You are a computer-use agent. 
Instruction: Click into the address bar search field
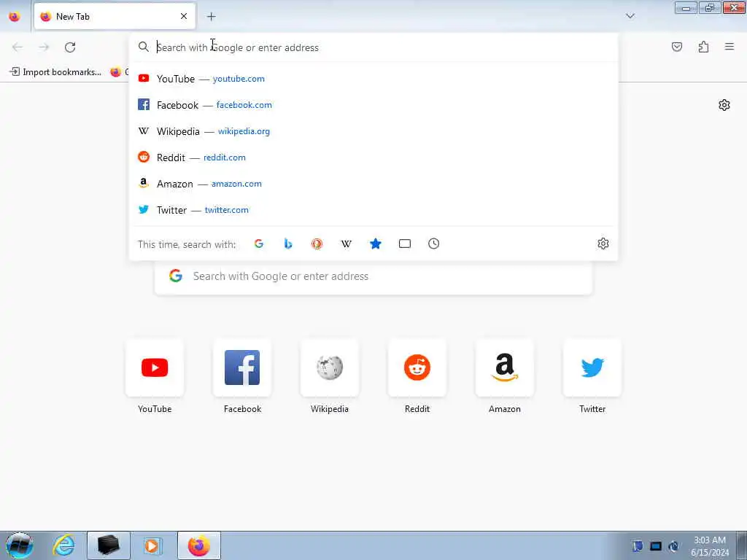373,47
